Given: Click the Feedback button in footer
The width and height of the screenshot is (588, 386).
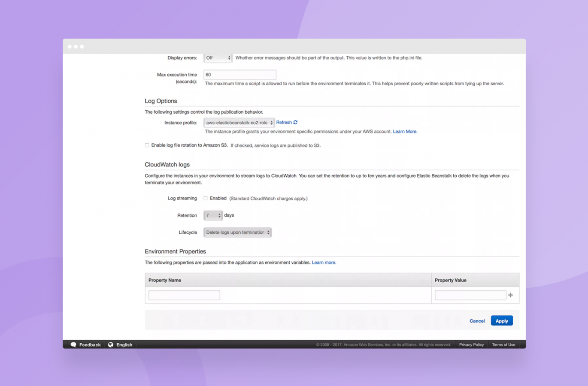Looking at the screenshot, I should tap(86, 345).
